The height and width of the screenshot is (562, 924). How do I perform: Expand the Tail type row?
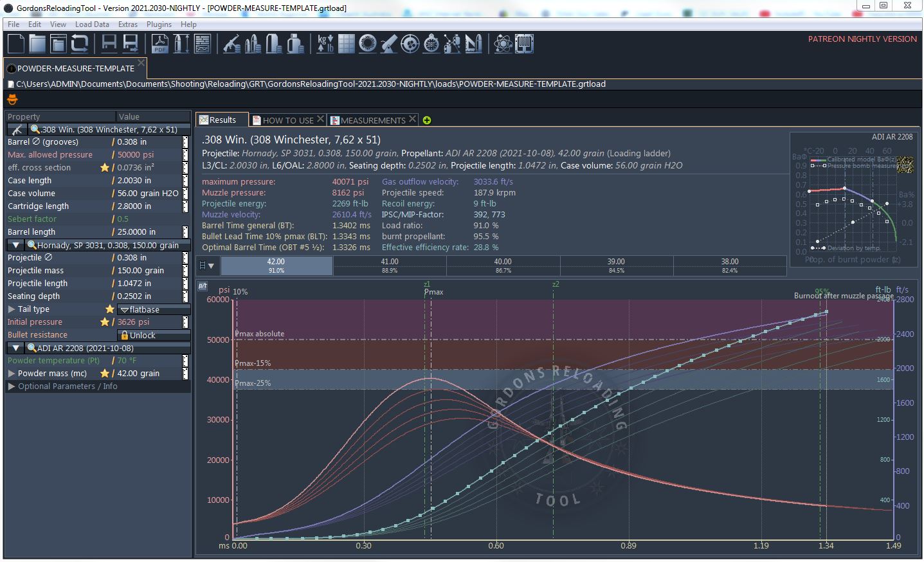[11, 309]
